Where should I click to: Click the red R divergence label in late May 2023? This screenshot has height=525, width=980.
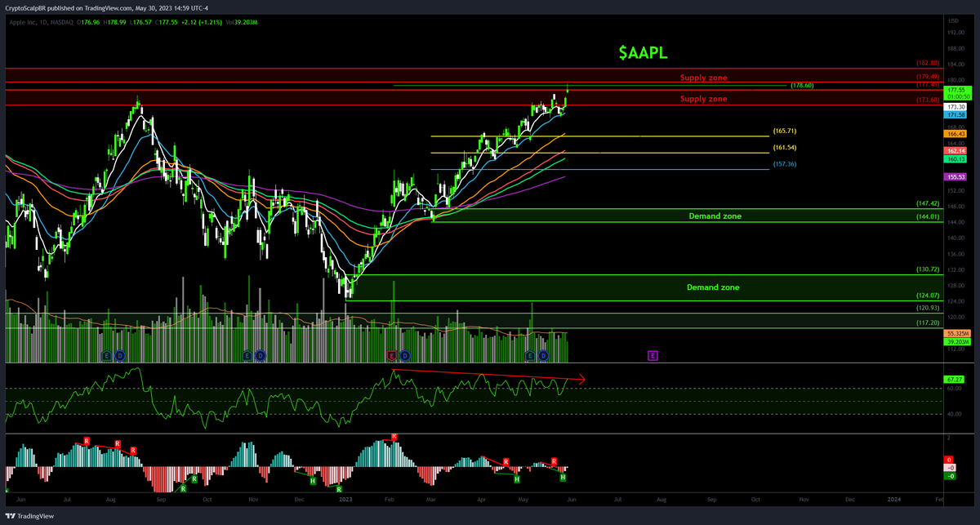pos(554,461)
